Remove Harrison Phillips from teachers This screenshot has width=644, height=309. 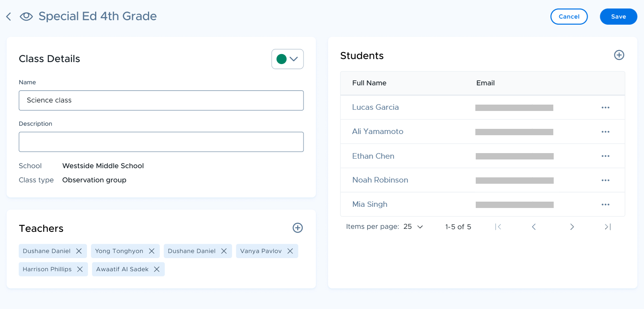80,269
